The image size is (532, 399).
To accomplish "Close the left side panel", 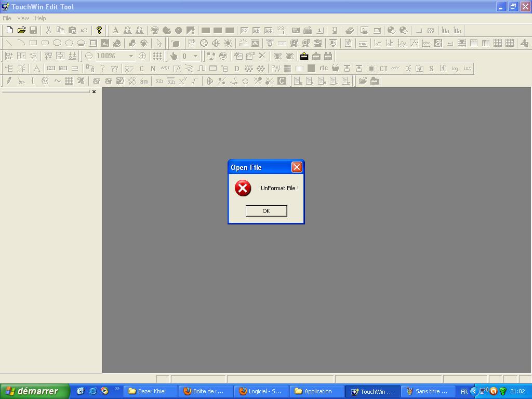I will click(x=94, y=91).
